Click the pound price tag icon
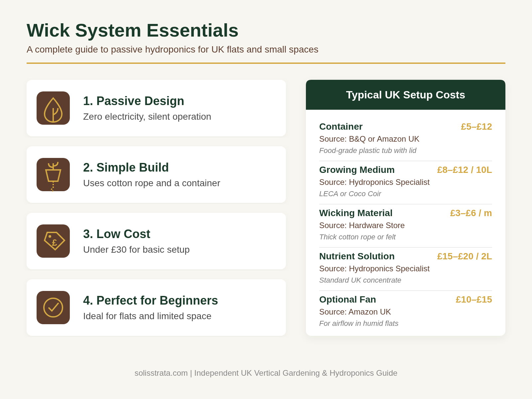Image resolution: width=532 pixels, height=399 pixels. [x=53, y=241]
